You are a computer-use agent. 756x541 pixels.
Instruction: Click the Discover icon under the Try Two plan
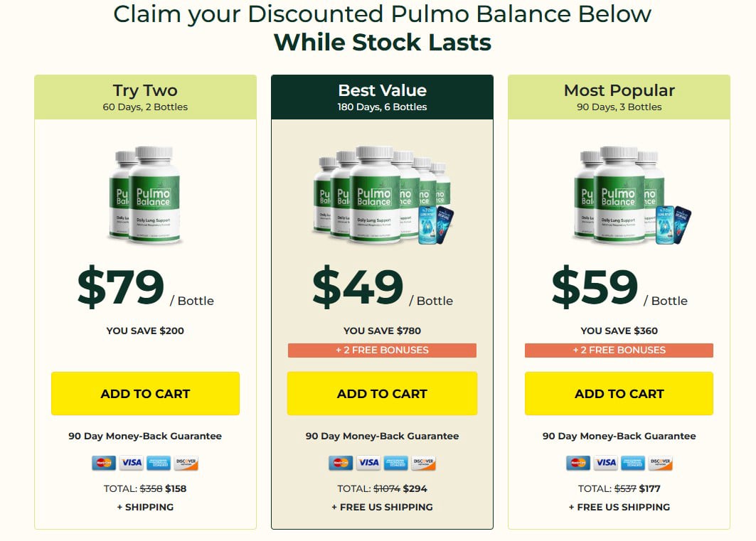click(x=186, y=462)
